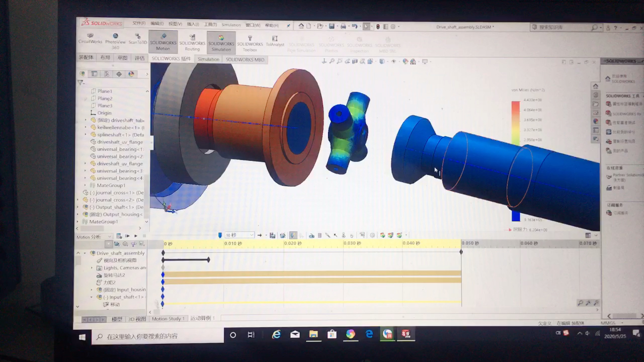Image resolution: width=644 pixels, height=362 pixels.
Task: Expand Lights, Cameras node in motion tree
Action: click(92, 268)
